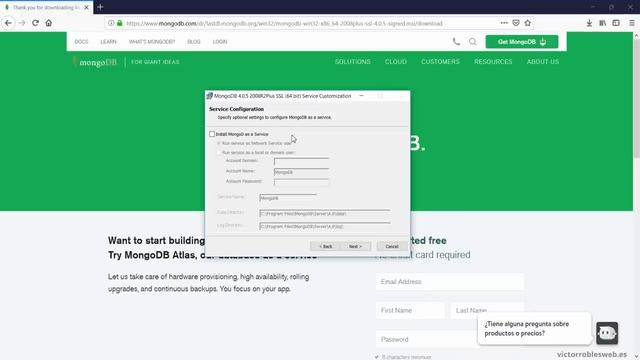Open the BLOG link
Viewport: 640px width, 360px height.
194,42
